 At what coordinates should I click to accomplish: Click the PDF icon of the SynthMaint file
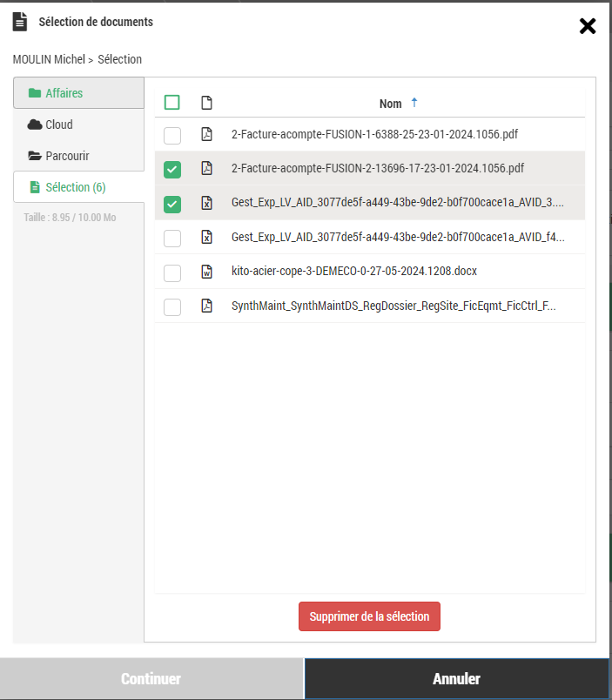coord(206,306)
